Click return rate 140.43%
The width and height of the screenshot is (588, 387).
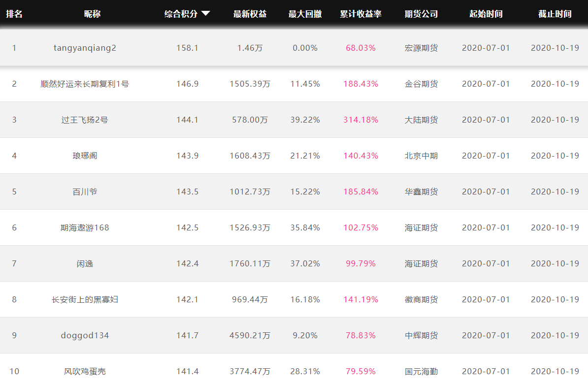tap(361, 156)
